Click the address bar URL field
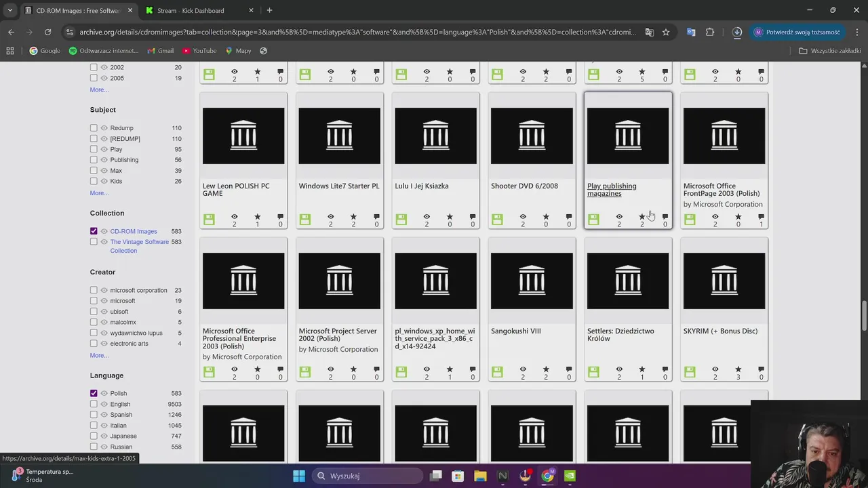Viewport: 868px width, 488px height. (x=357, y=32)
